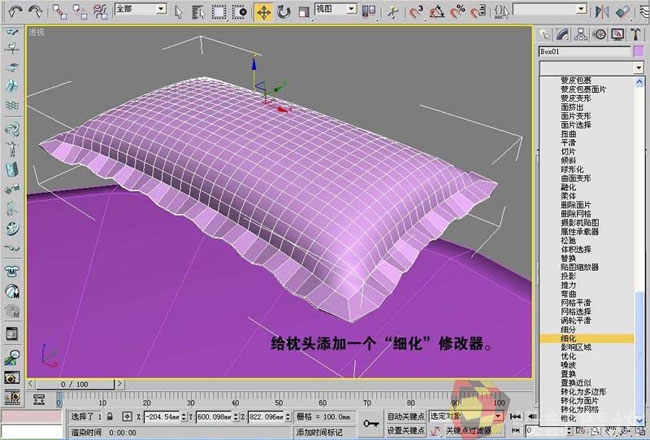Image resolution: width=650 pixels, height=440 pixels.
Task: Switch to the Motion command panel tab
Action: click(599, 34)
